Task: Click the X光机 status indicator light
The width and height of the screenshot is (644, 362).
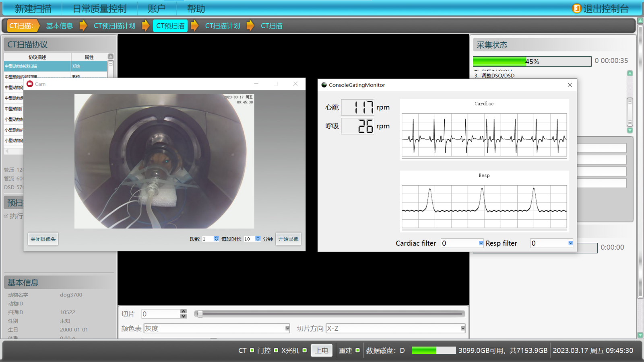Action: click(305, 350)
